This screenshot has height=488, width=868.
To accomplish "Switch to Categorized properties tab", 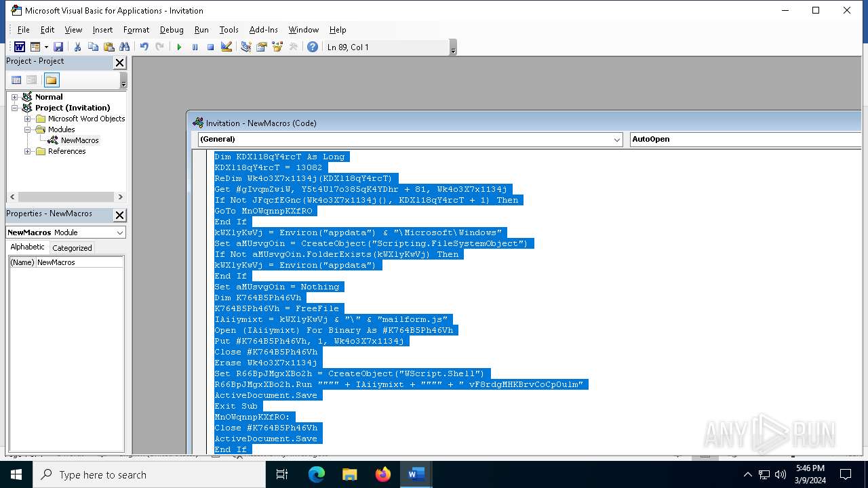I will coord(72,248).
